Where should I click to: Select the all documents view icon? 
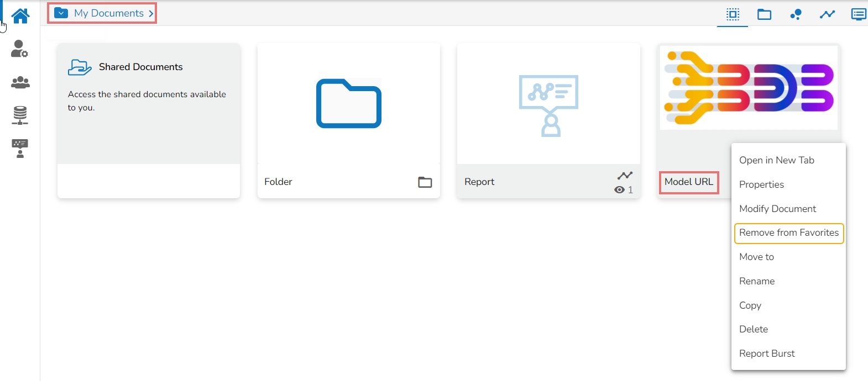pos(733,14)
